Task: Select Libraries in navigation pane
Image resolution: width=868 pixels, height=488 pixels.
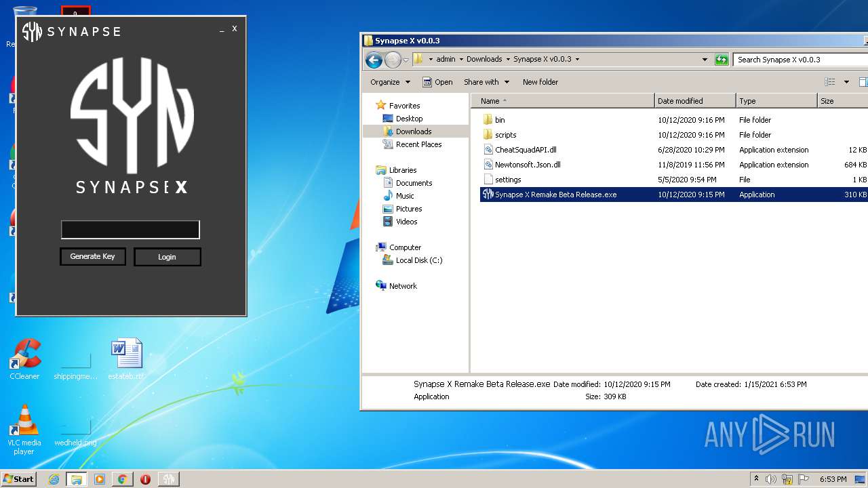Action: [403, 170]
